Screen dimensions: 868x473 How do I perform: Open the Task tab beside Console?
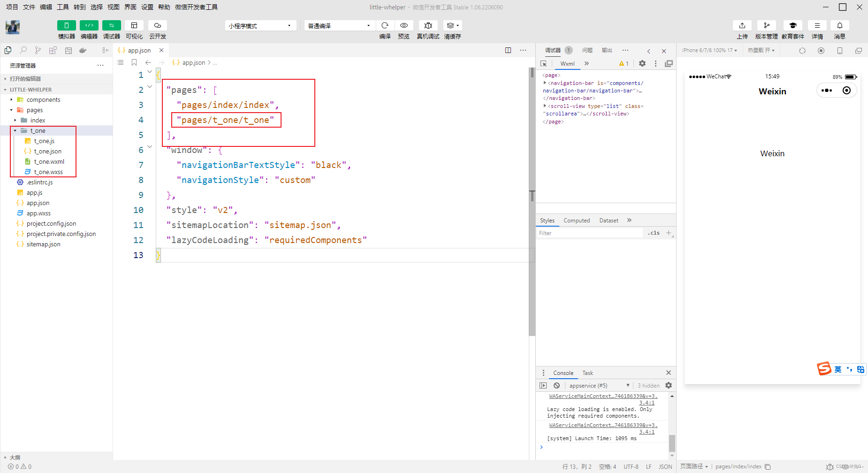click(x=587, y=373)
